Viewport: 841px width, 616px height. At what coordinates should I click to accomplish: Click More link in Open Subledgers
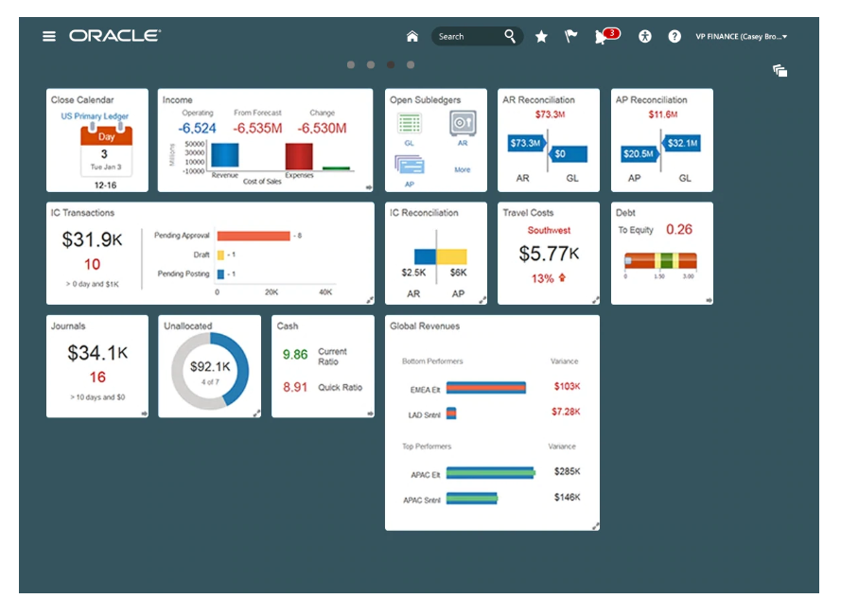[462, 170]
